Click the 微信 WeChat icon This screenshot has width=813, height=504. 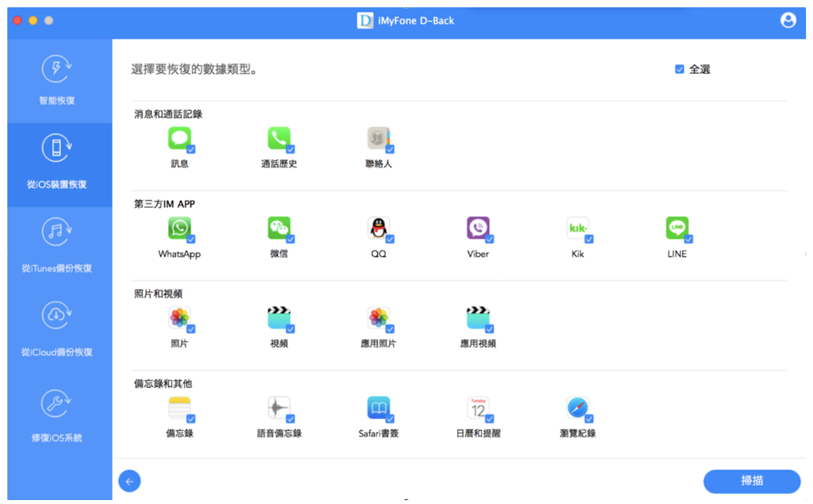pyautogui.click(x=279, y=228)
